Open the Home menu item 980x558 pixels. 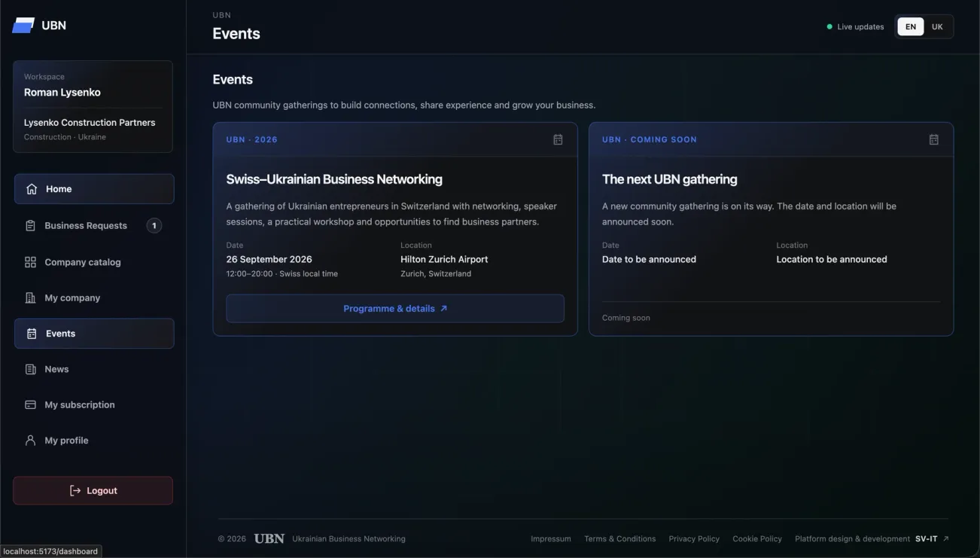pos(94,189)
